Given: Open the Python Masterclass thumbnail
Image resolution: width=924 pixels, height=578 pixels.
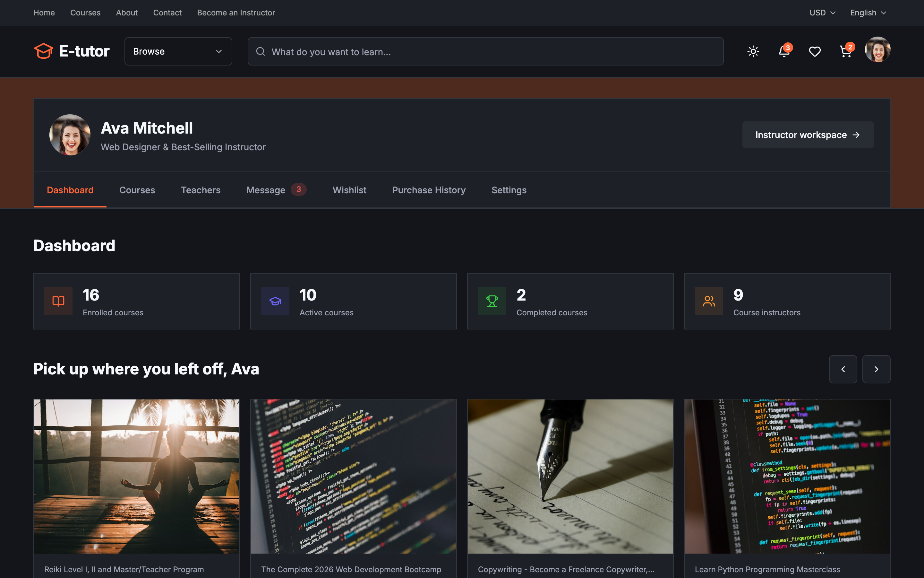Looking at the screenshot, I should coord(787,476).
